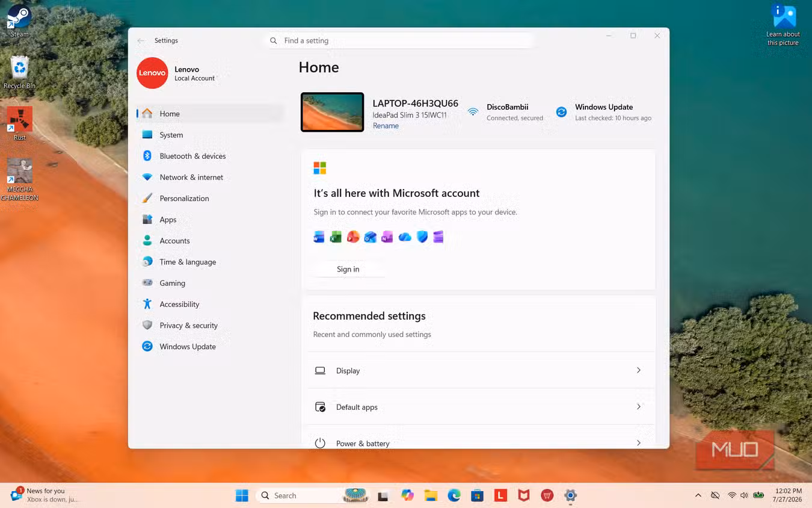Screen dimensions: 812x508
Task: Open File Explorer from the taskbar
Action: point(431,495)
